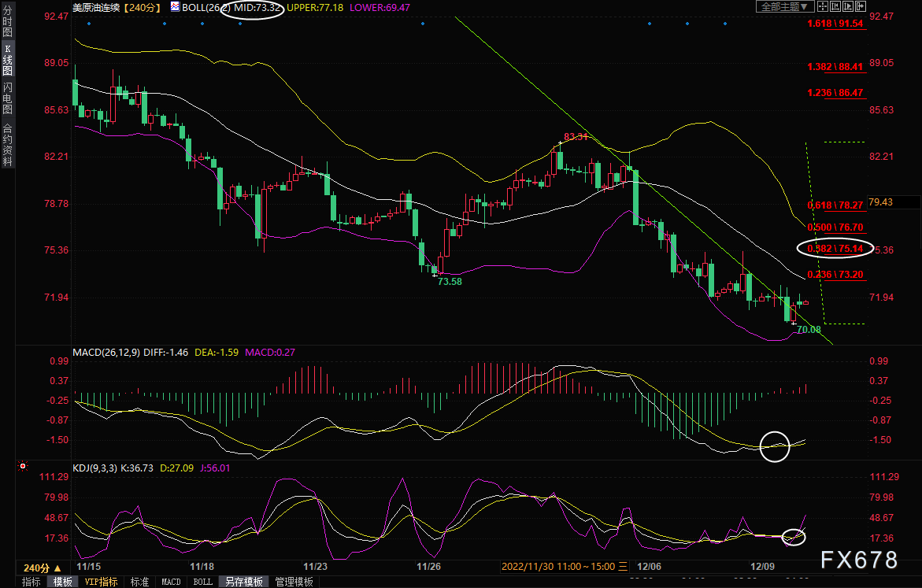The height and width of the screenshot is (588, 922).
Task: Click the 0.500 \ 76.70 Fibonacci level
Action: pos(835,227)
